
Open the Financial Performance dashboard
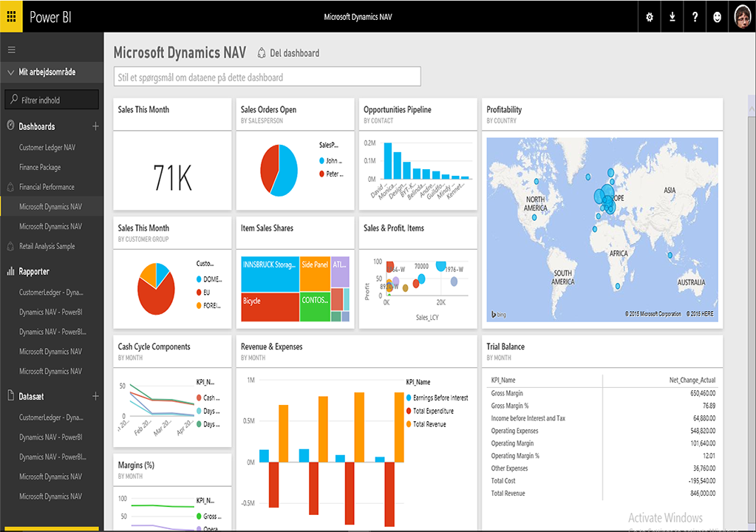[47, 187]
